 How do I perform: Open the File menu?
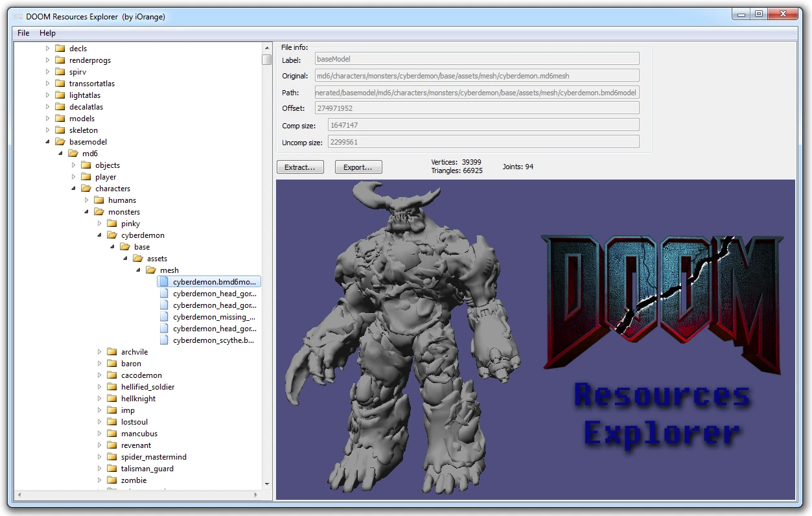23,33
